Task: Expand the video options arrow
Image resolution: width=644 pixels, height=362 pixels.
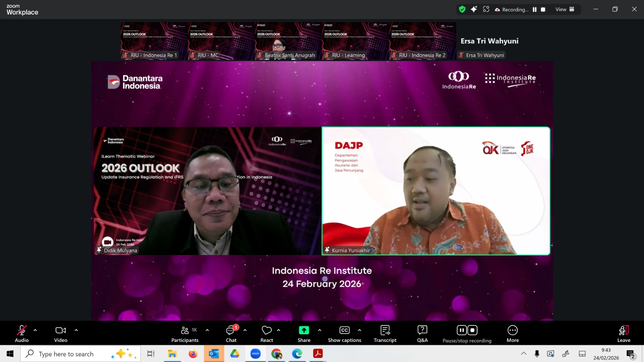Action: 76,330
